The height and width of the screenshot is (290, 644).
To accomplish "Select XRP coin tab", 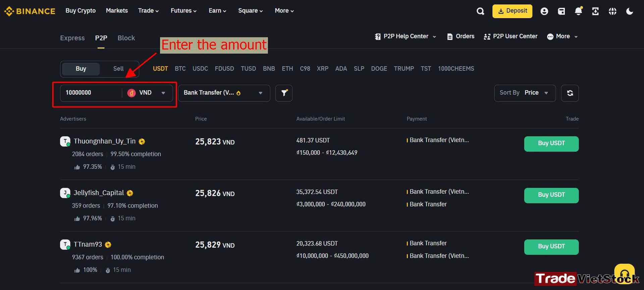I will click(x=323, y=69).
